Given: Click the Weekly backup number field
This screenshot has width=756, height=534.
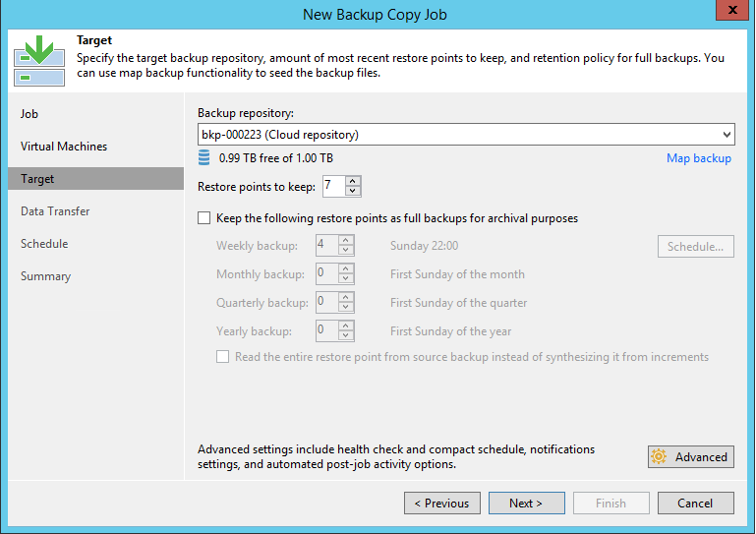Looking at the screenshot, I should click(327, 246).
